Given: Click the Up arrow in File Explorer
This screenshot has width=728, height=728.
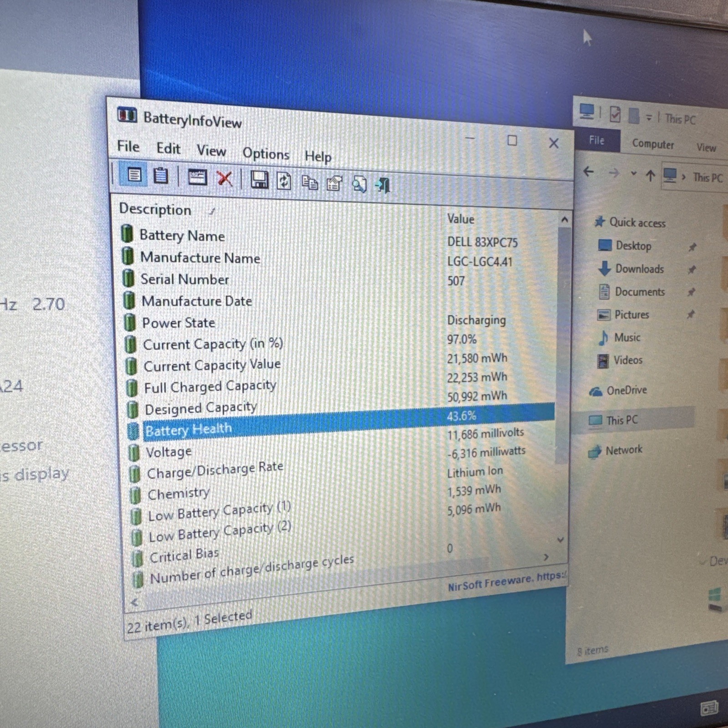Looking at the screenshot, I should coord(651,175).
